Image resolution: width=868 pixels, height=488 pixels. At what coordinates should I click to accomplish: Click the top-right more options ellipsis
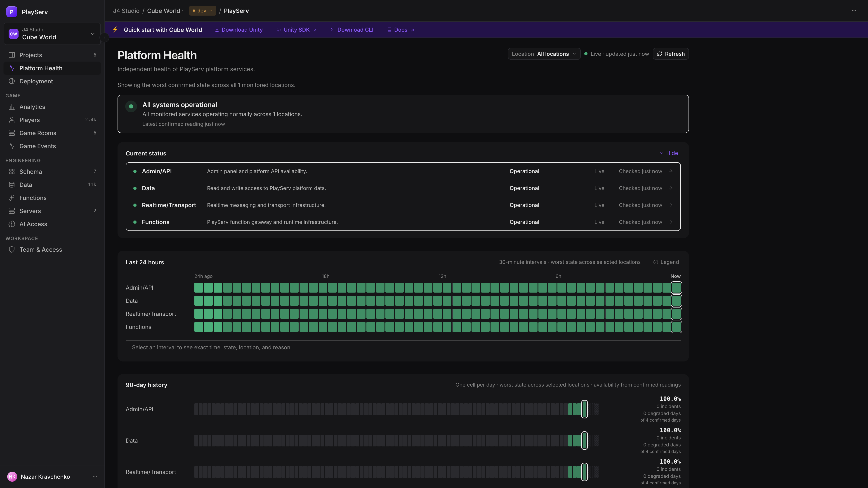click(x=854, y=11)
